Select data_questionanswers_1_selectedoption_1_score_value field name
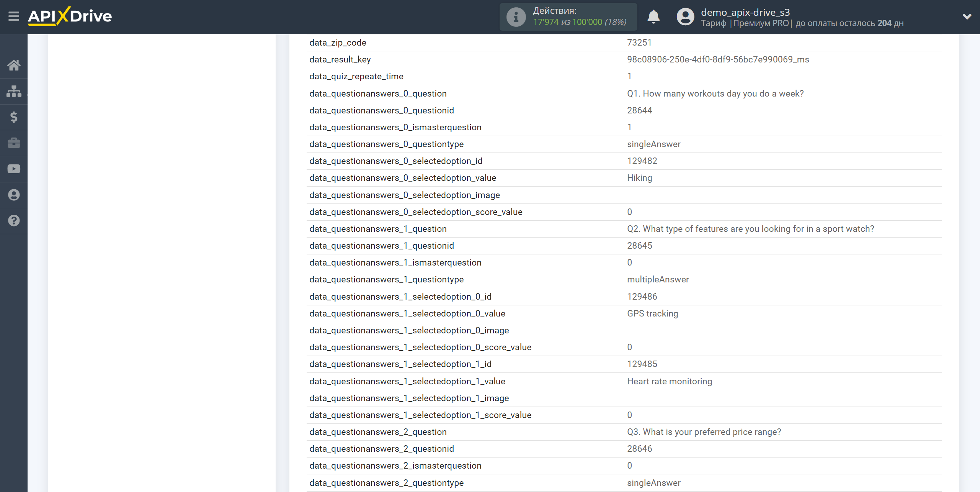Image resolution: width=980 pixels, height=492 pixels. [x=420, y=415]
